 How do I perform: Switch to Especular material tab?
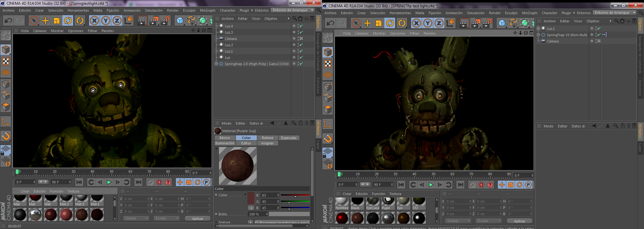pos(289,138)
